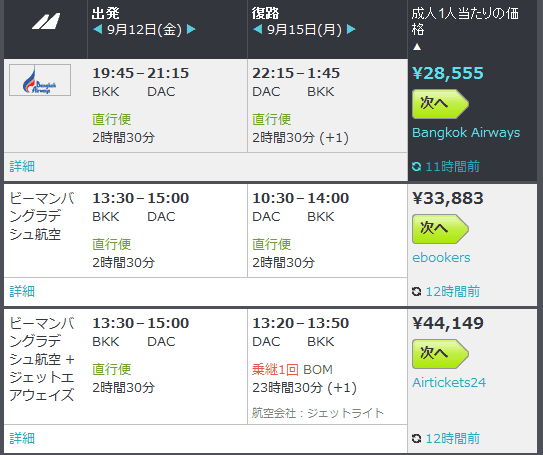Click the 復路 column header

[x=265, y=14]
